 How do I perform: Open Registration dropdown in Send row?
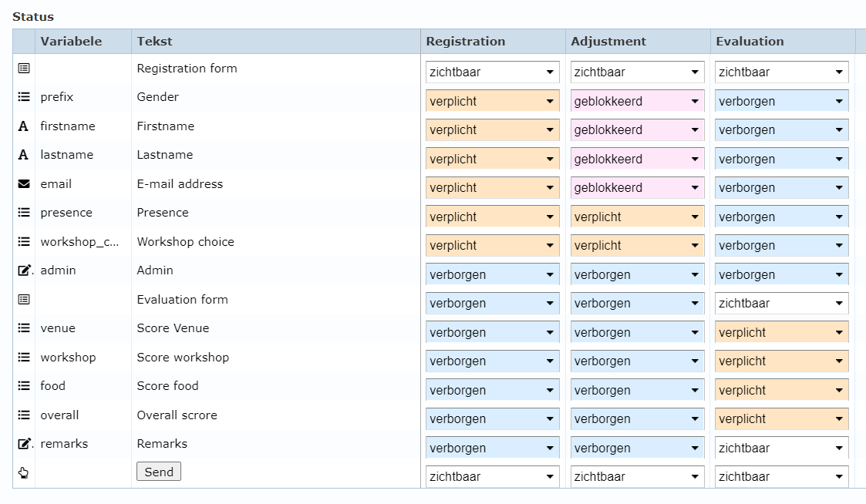(x=492, y=477)
